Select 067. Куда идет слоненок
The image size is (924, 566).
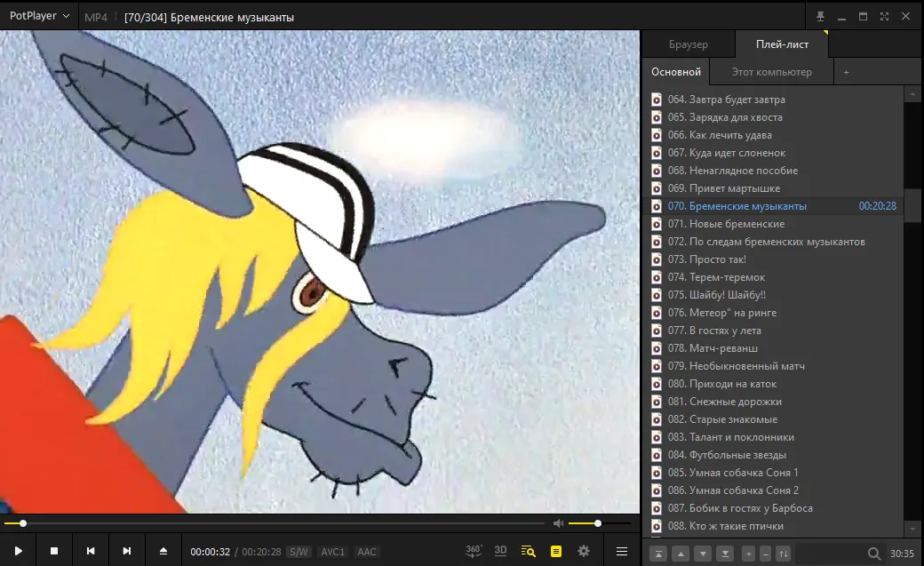775,153
